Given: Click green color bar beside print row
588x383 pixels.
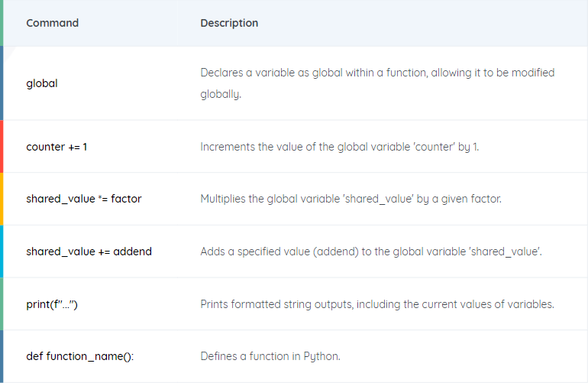Looking at the screenshot, I should pyautogui.click(x=2, y=304).
